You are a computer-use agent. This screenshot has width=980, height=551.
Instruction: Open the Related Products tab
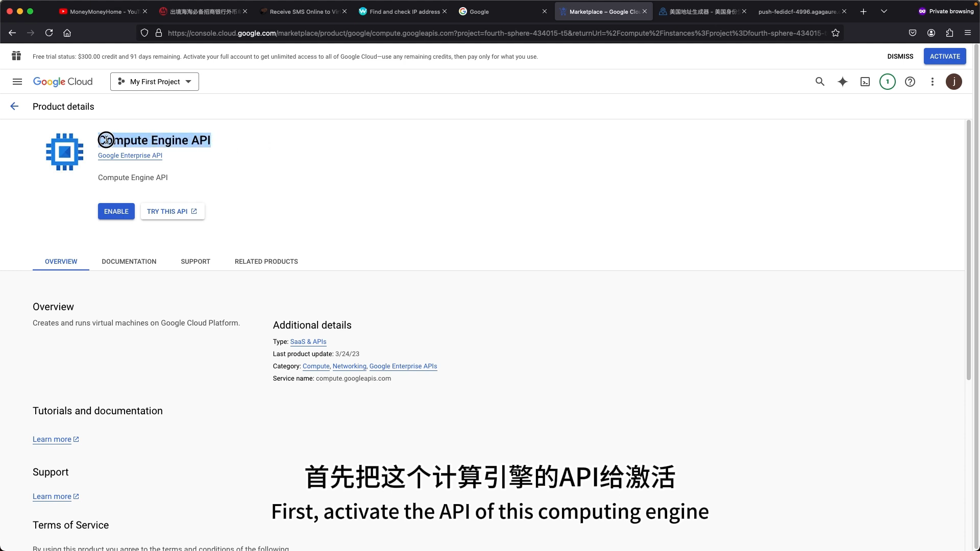(266, 261)
